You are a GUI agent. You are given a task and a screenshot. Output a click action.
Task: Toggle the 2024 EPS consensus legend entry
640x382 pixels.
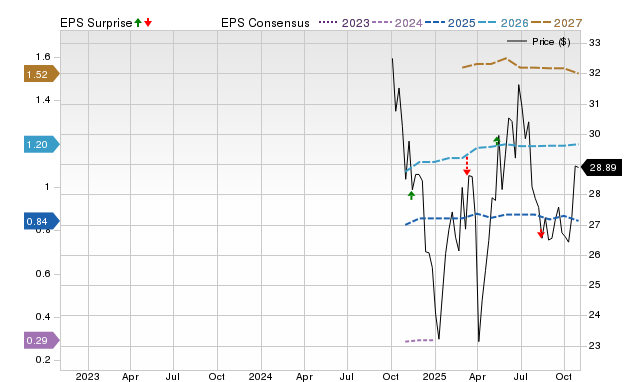point(397,23)
